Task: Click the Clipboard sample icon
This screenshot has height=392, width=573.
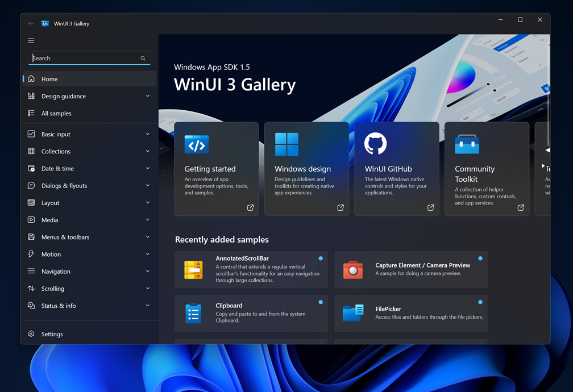Action: pyautogui.click(x=193, y=314)
